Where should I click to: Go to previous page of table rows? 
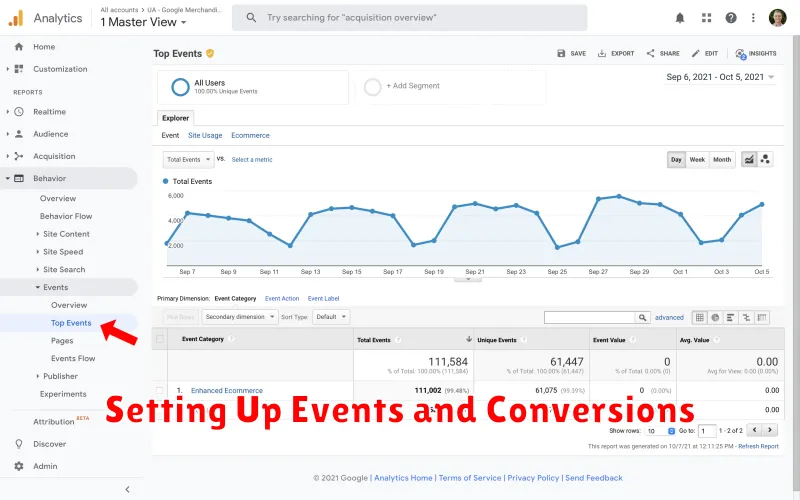(x=754, y=430)
